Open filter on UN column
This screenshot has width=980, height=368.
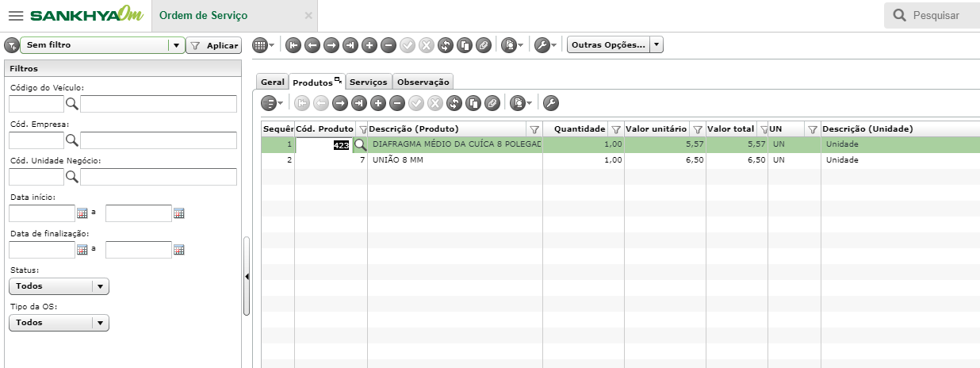812,129
